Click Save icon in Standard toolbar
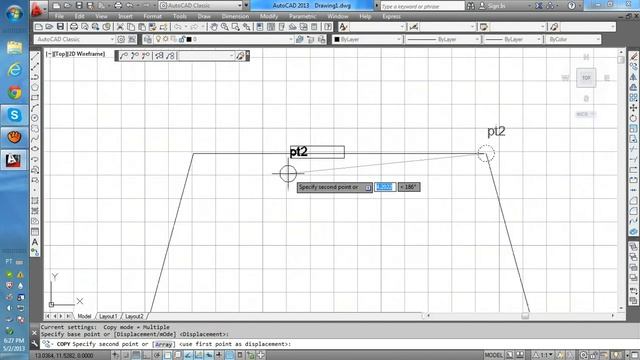 click(x=60, y=27)
